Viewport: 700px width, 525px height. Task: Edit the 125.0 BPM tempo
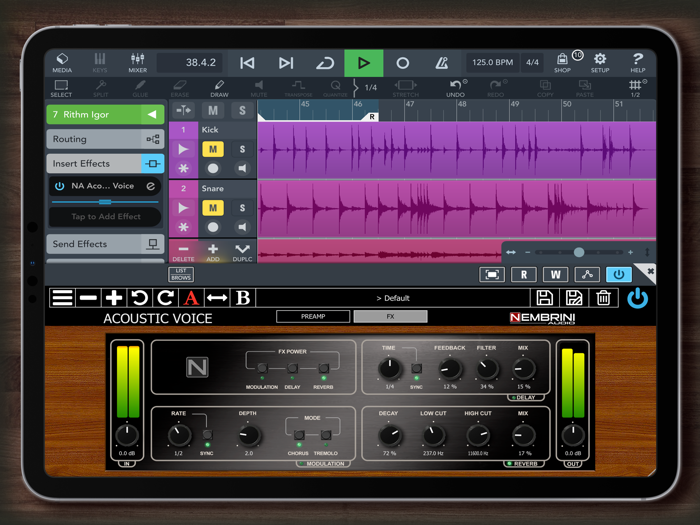coord(492,62)
